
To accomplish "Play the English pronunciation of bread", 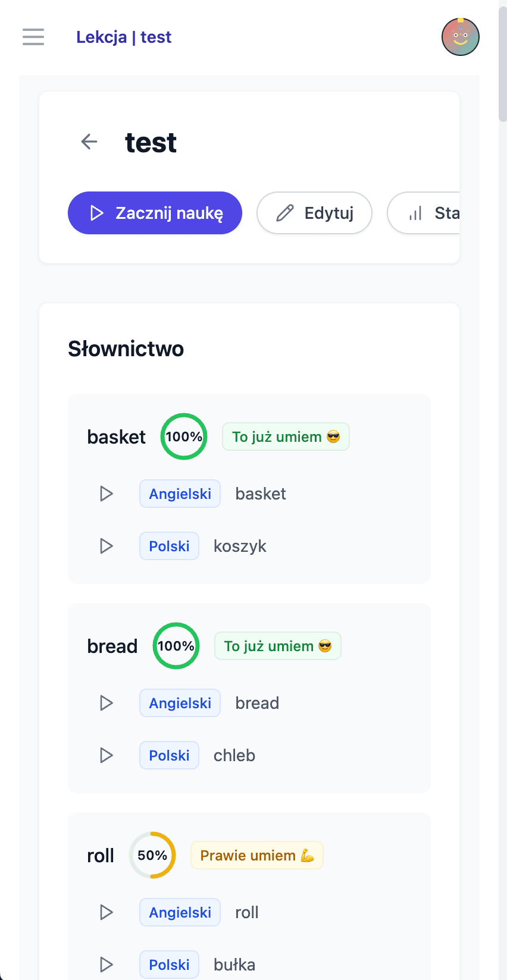I will (106, 703).
